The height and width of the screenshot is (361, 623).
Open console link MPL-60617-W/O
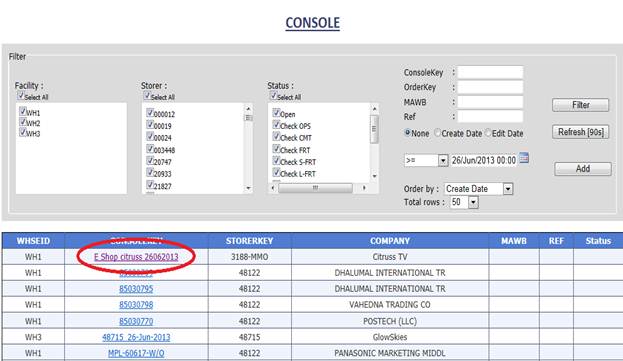136,353
